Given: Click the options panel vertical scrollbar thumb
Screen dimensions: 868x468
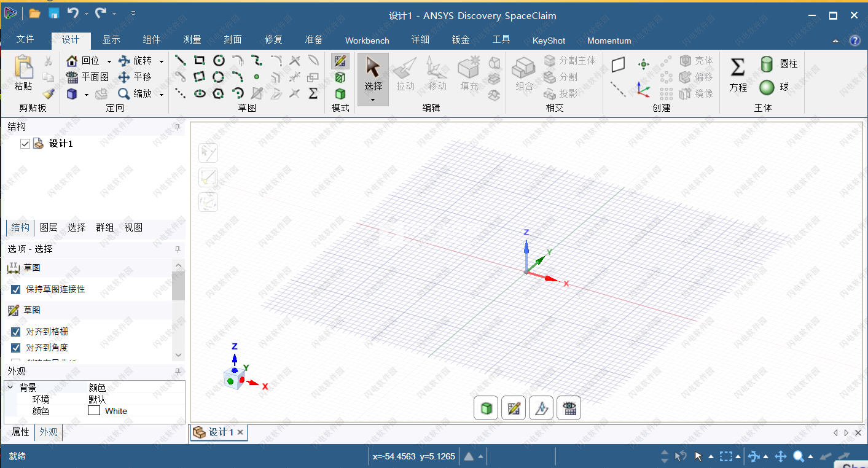Looking at the screenshot, I should click(178, 285).
